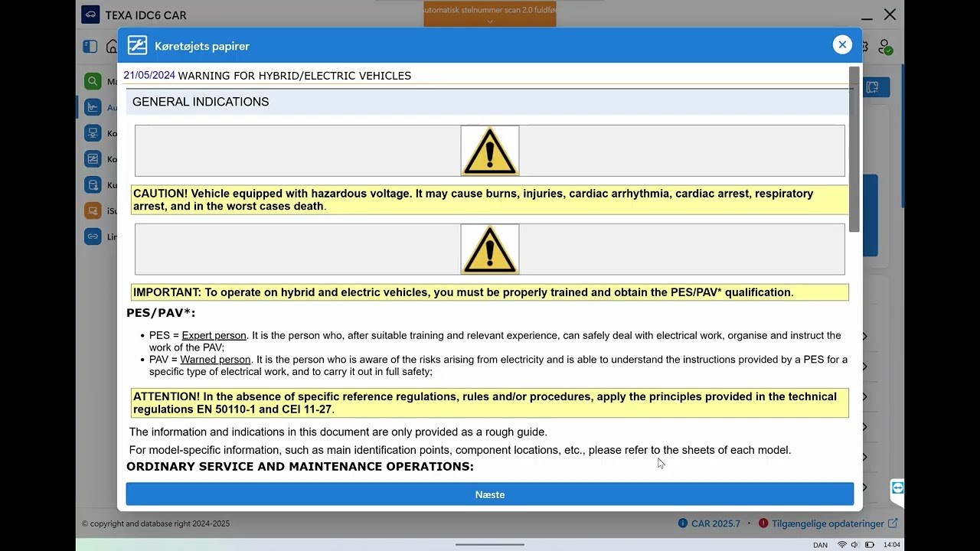Click the CAR 2025.7 info icon

(x=682, y=523)
